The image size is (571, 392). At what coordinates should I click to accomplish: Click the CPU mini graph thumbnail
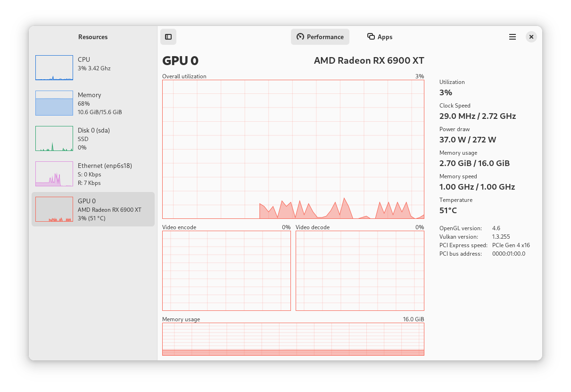pos(54,68)
